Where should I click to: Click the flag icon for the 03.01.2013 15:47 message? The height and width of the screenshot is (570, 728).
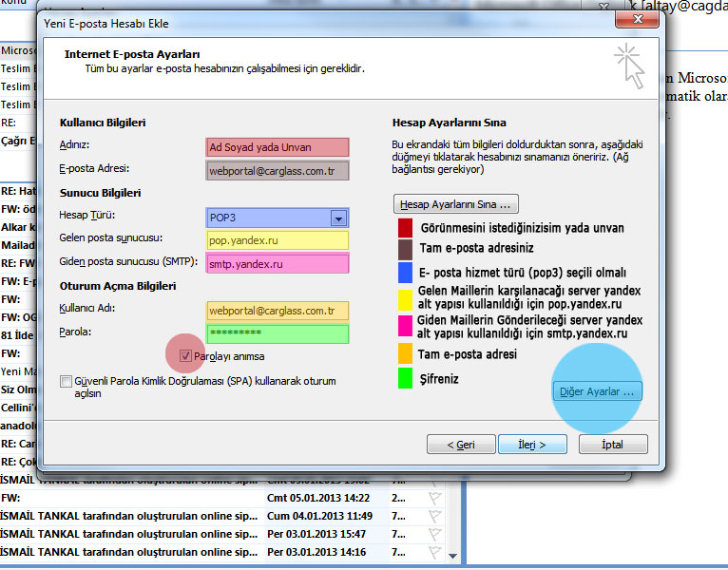coord(434,534)
